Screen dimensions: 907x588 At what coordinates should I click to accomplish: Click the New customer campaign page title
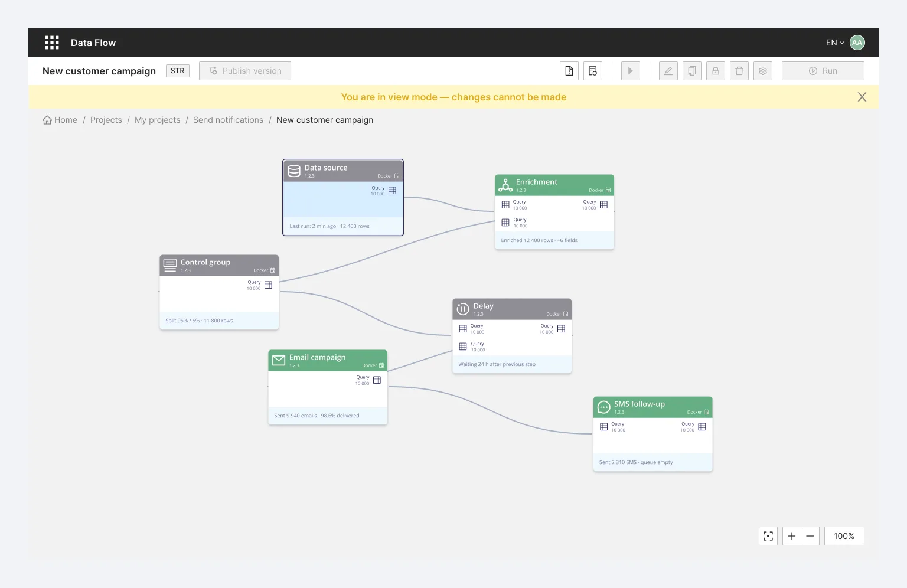pos(99,71)
